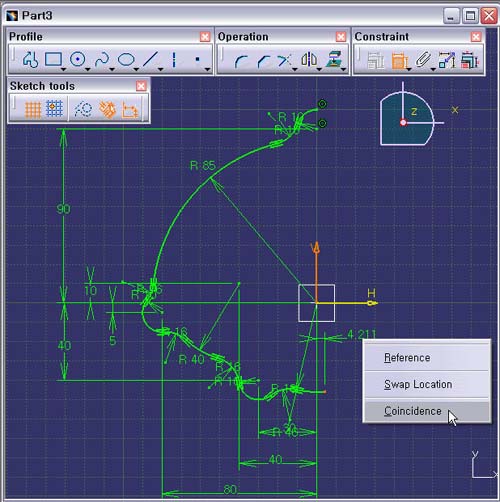The width and height of the screenshot is (500, 502).
Task: Select the Spline tool
Action: [x=102, y=60]
